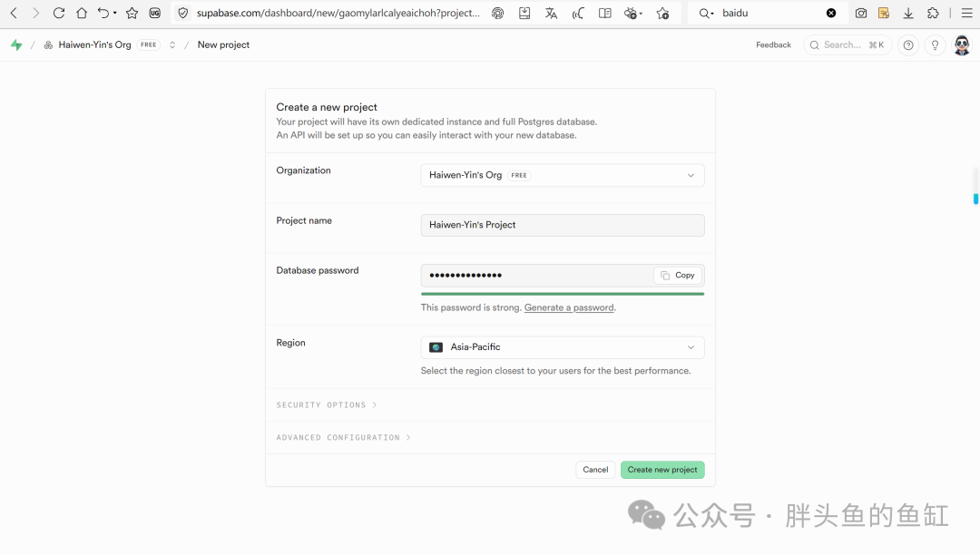Open the Feedback button
The image size is (980, 555).
pos(773,45)
